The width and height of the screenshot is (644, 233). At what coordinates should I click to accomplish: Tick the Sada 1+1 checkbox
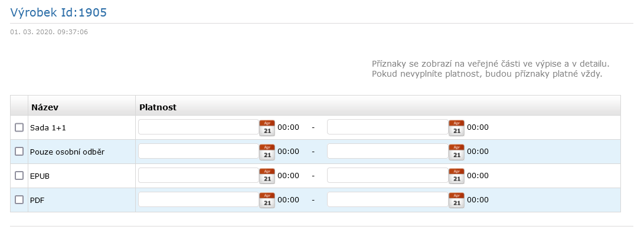coord(19,127)
